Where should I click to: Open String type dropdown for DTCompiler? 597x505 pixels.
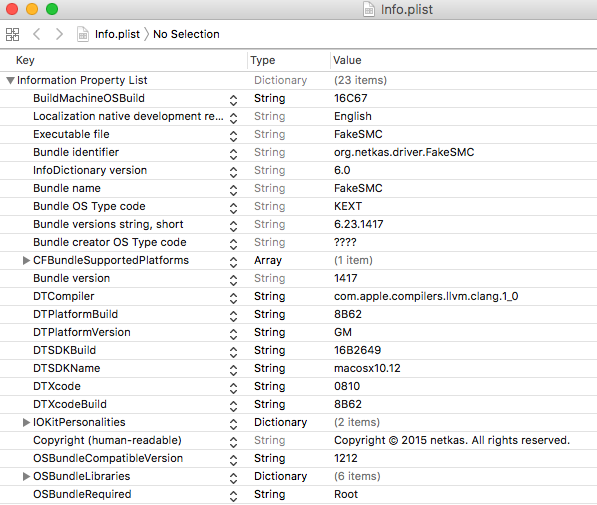270,296
